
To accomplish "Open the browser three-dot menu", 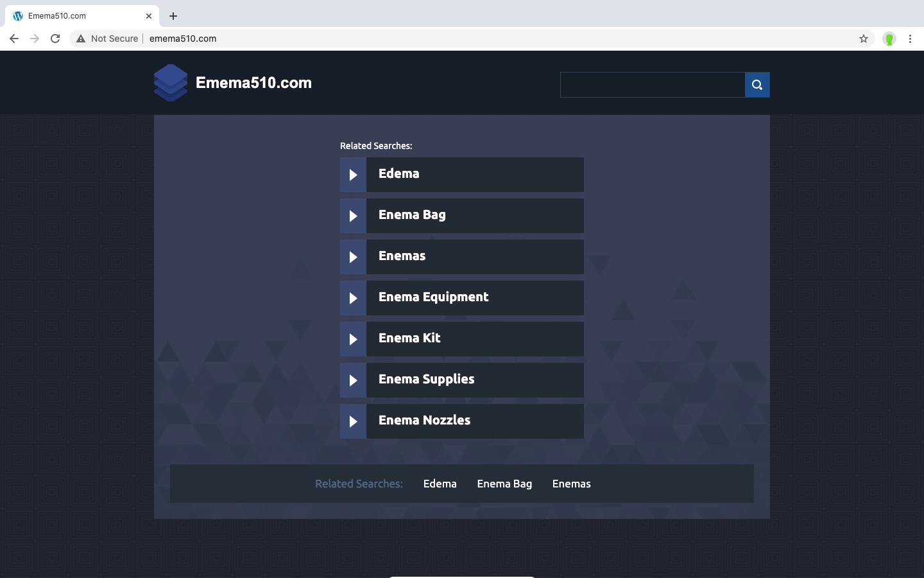I will [x=910, y=39].
